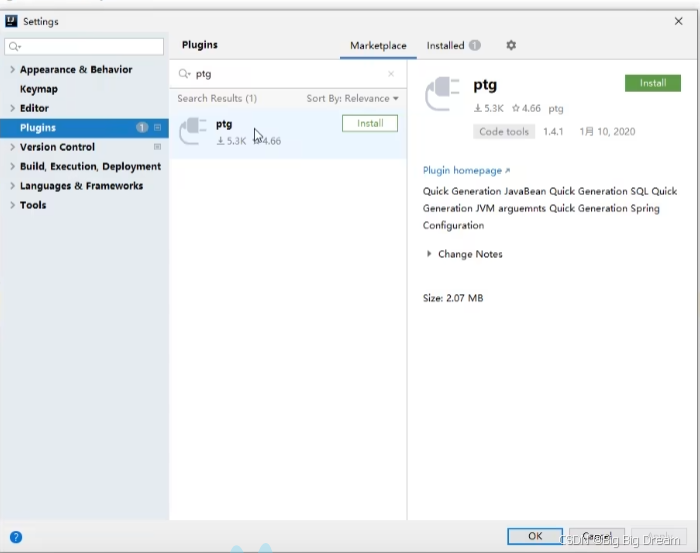Click the plugins settings gear icon

511,45
